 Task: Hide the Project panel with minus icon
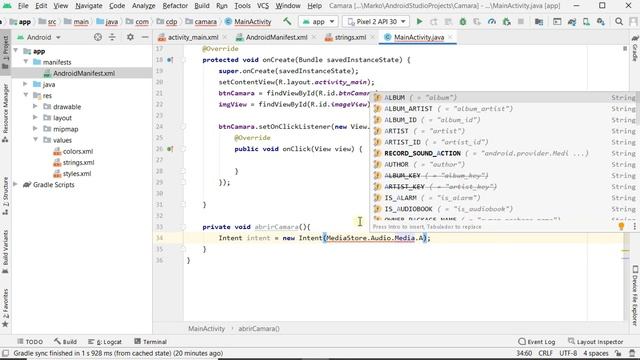click(145, 37)
